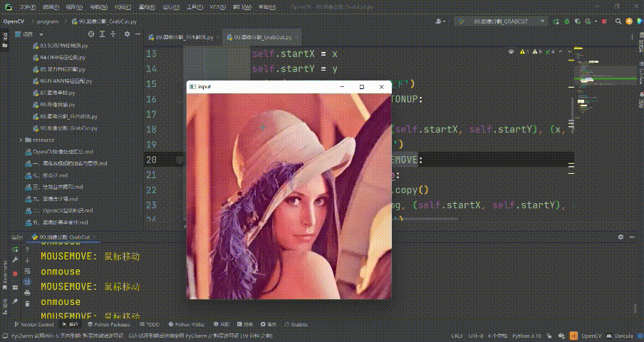Viewport: 644px width, 342px height.
Task: Open Project panel gear options
Action: (127, 34)
